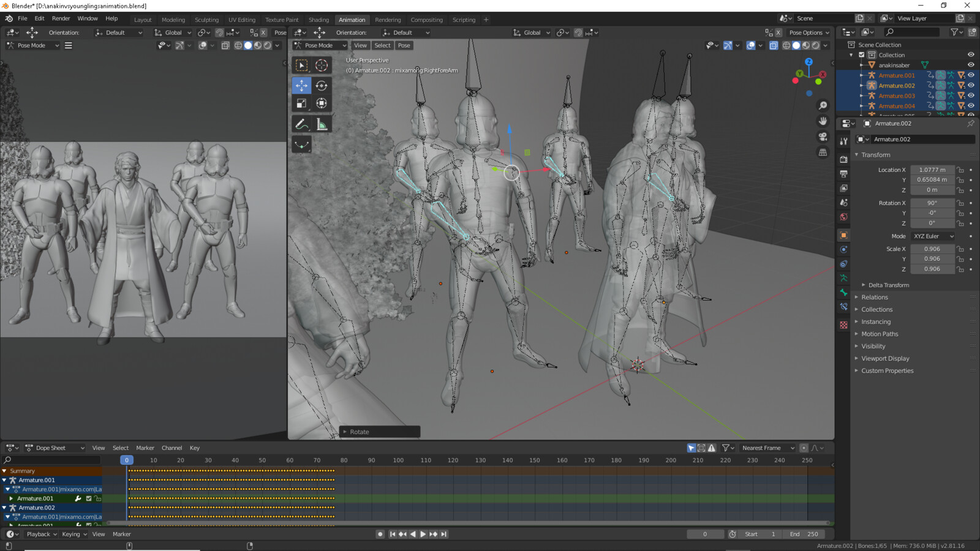Jump to the timeline start frame
Screen dimensions: 980x551
(393, 534)
